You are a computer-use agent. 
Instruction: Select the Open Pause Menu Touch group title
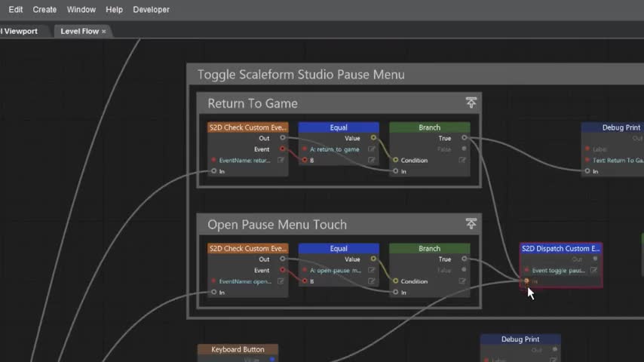[x=277, y=225]
